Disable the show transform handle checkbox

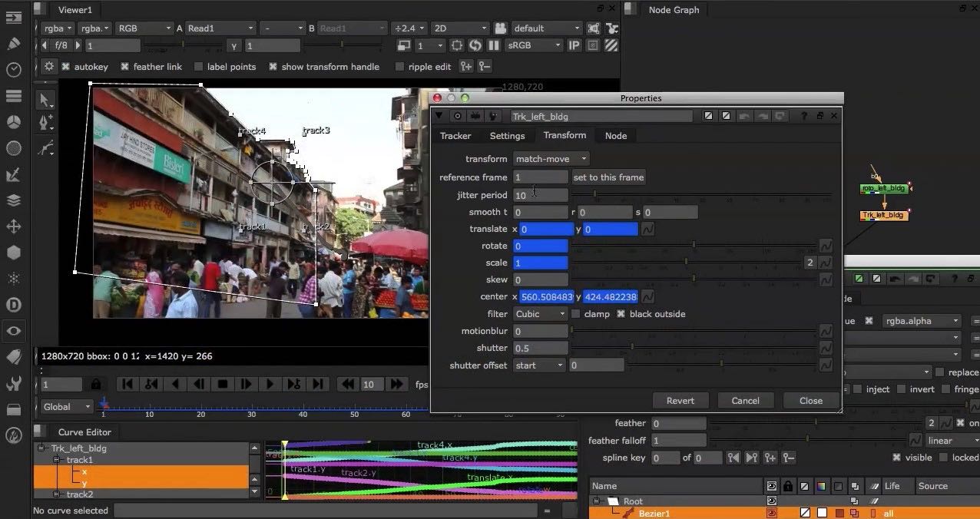click(273, 66)
